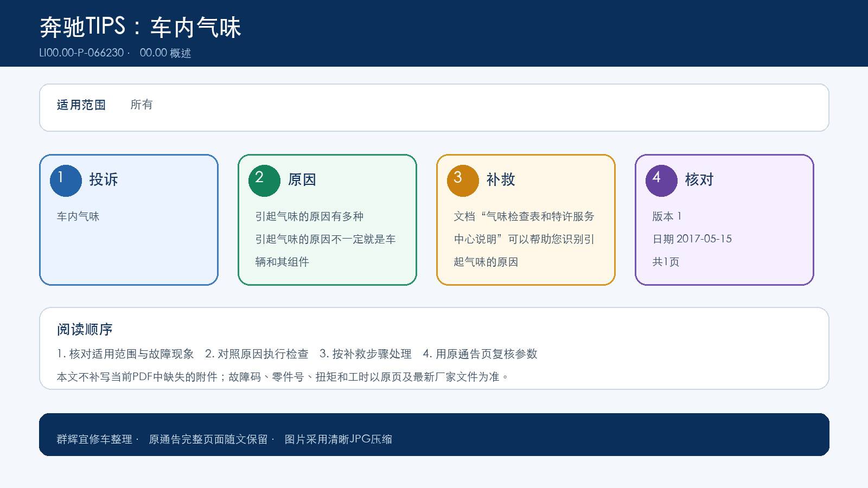Click the line 文档“气味检查表和特许服务
868x488 pixels.
click(524, 216)
